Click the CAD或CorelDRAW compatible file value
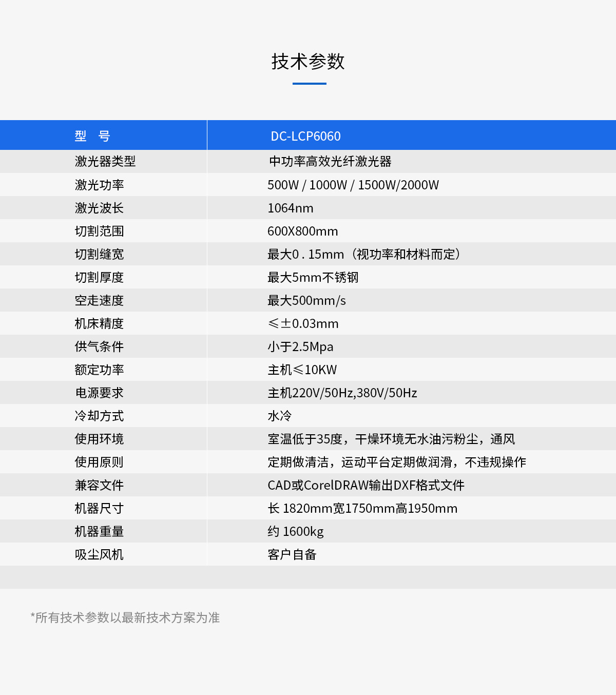The width and height of the screenshot is (616, 695). pyautogui.click(x=365, y=485)
